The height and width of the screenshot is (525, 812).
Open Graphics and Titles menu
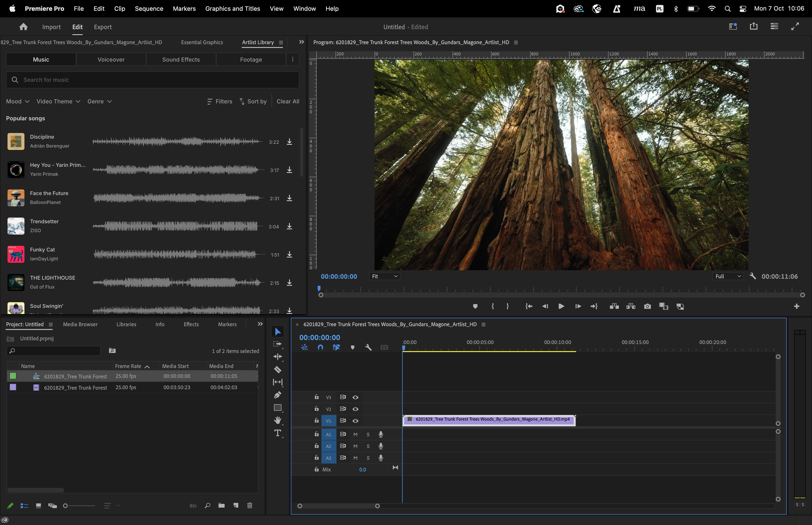coord(232,8)
